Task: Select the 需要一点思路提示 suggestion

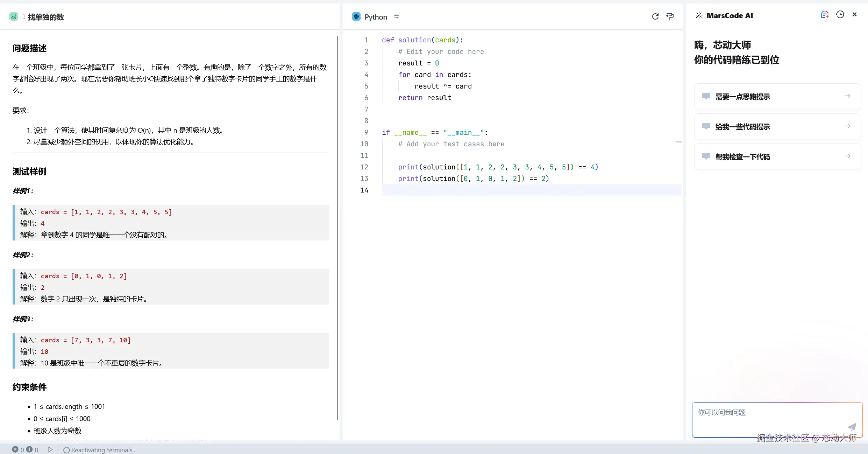Action: click(777, 97)
